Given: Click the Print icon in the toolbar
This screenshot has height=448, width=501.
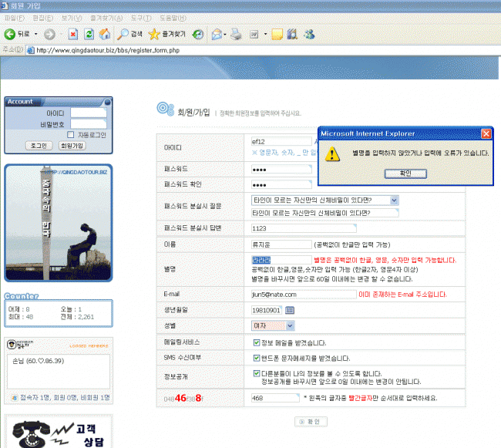Looking at the screenshot, I should 237,34.
